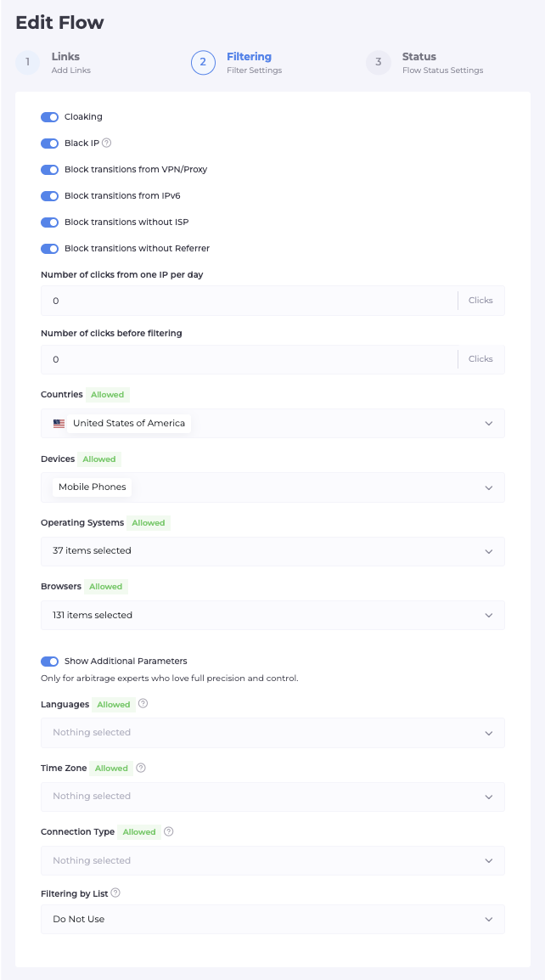
Task: Expand the Countries dropdown
Action: coord(488,423)
